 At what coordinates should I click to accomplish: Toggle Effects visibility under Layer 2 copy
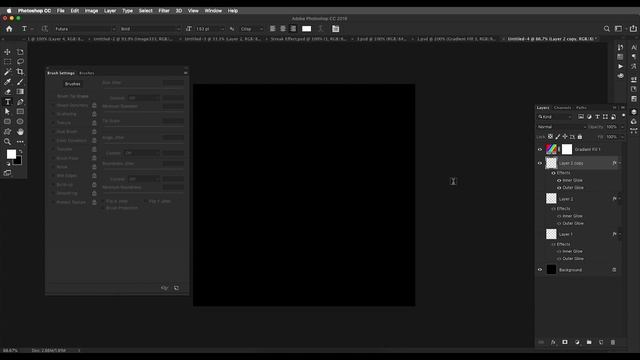point(553,173)
